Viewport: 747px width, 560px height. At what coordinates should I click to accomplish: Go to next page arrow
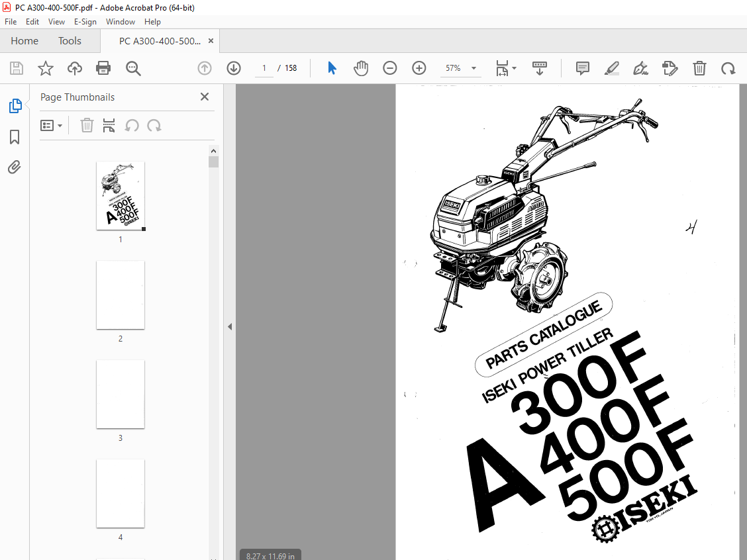point(233,68)
